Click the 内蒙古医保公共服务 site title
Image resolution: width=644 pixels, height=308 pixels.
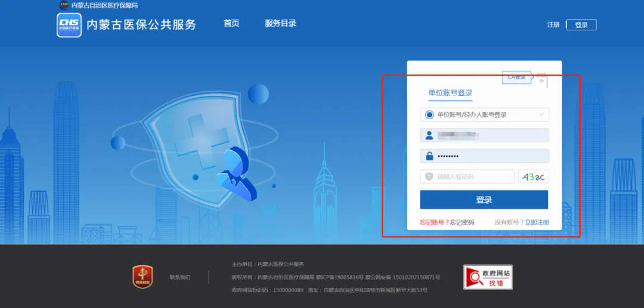141,24
